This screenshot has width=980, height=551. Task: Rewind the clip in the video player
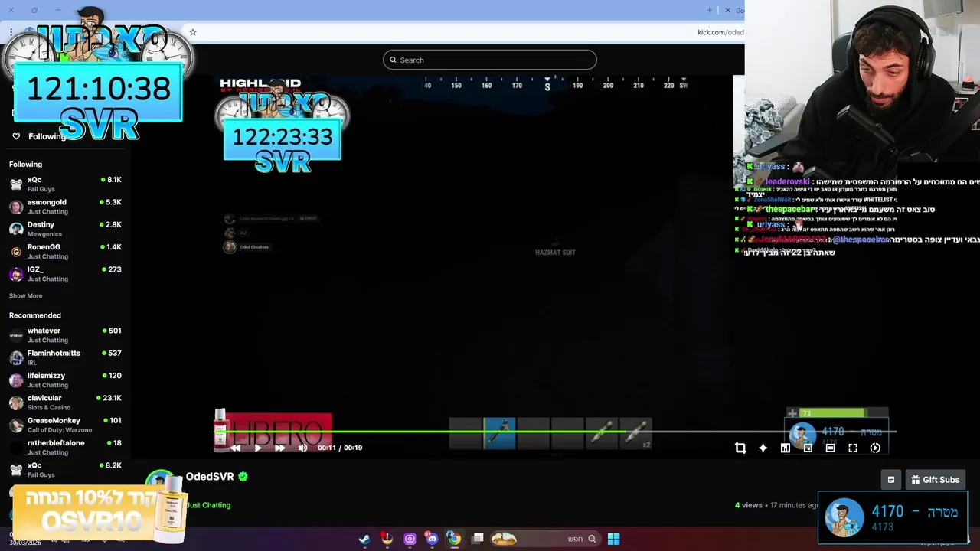[x=235, y=448]
